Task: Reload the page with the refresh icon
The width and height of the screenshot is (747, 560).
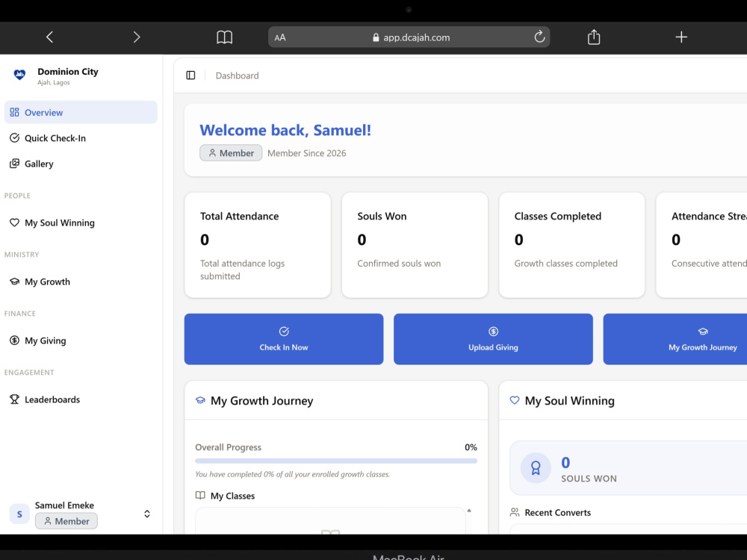Action: 539,37
